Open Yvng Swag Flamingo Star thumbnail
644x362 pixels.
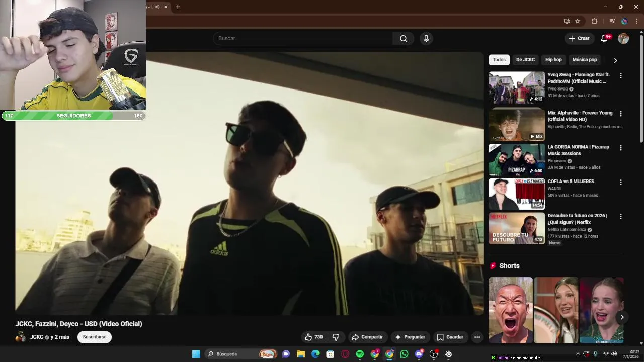point(517,87)
